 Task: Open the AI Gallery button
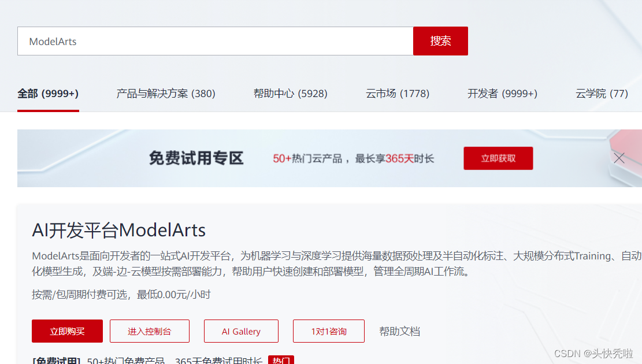pos(241,331)
